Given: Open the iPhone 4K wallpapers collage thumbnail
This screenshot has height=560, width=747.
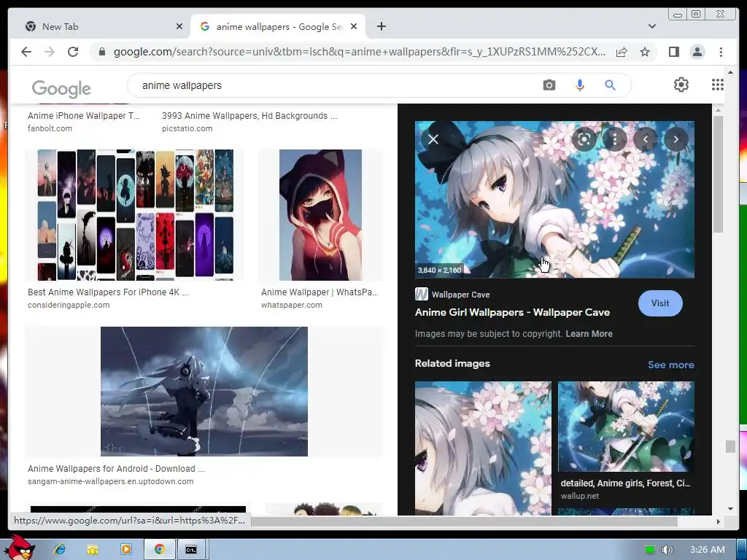Looking at the screenshot, I should point(135,215).
